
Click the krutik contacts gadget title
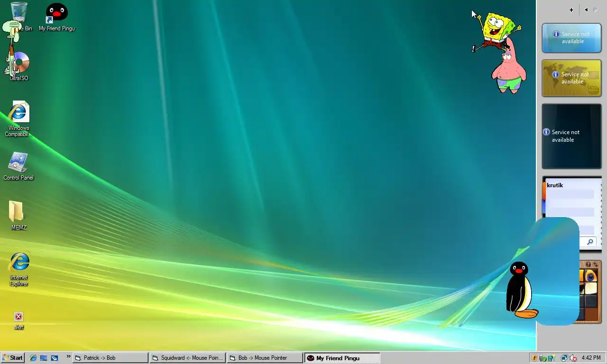tap(555, 185)
